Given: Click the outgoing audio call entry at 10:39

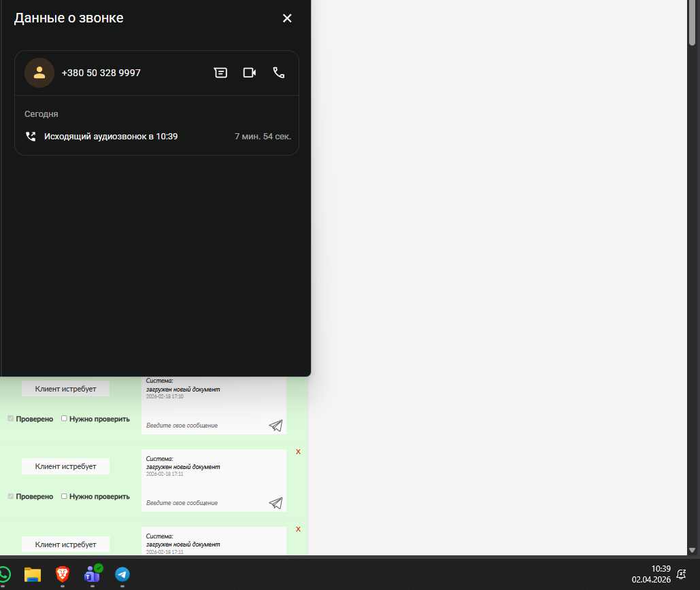Looking at the screenshot, I should 158,137.
